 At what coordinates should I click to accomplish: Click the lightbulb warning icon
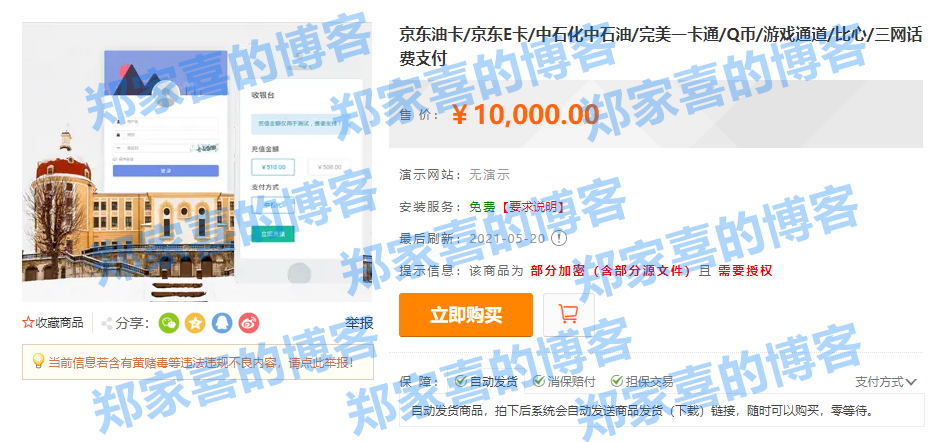tap(38, 361)
